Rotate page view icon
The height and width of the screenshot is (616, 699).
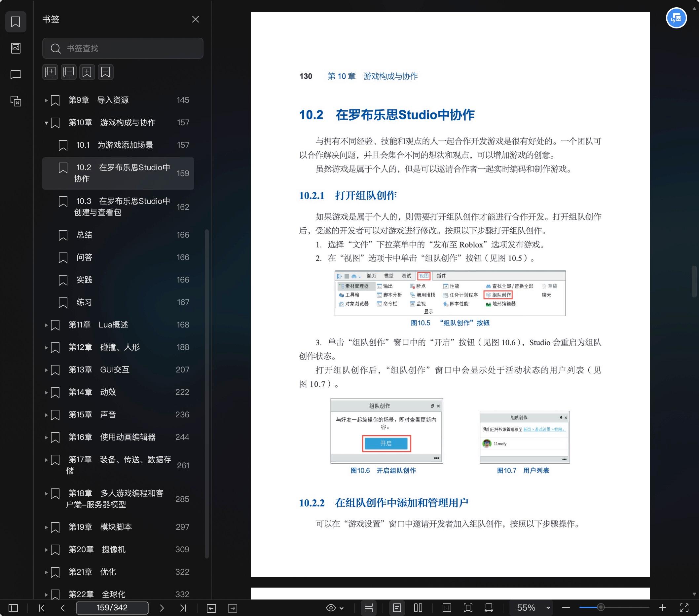[x=489, y=608]
